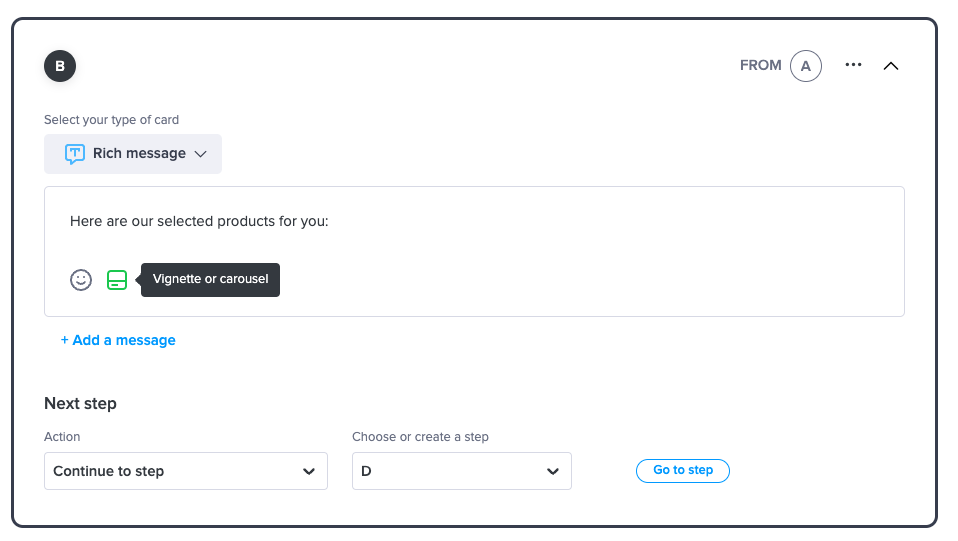
Task: Collapse step B with the up chevron
Action: tap(891, 66)
